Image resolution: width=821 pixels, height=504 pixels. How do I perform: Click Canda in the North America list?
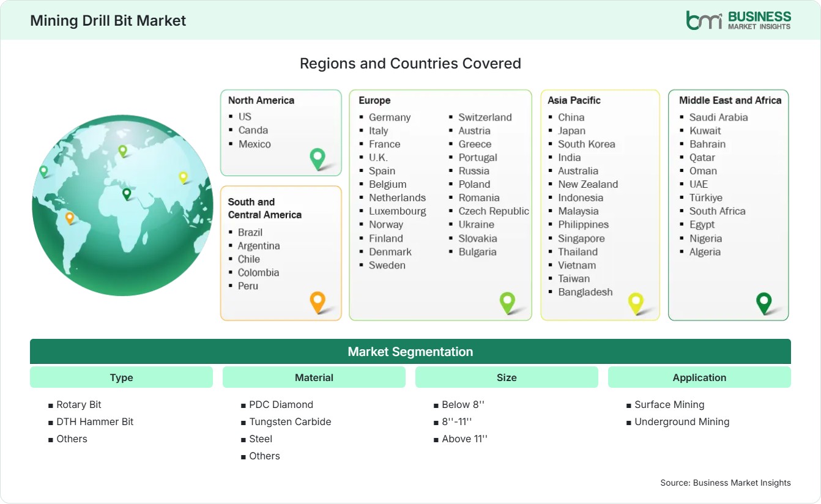click(x=253, y=130)
